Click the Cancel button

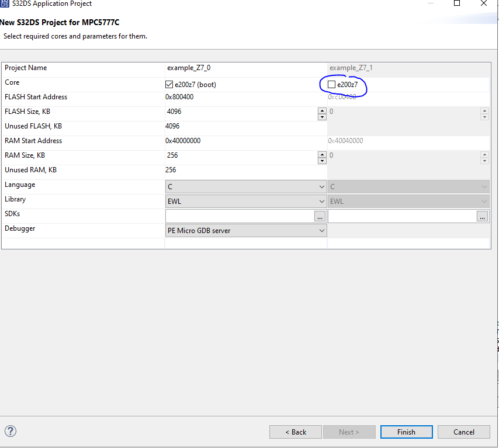[x=463, y=432]
